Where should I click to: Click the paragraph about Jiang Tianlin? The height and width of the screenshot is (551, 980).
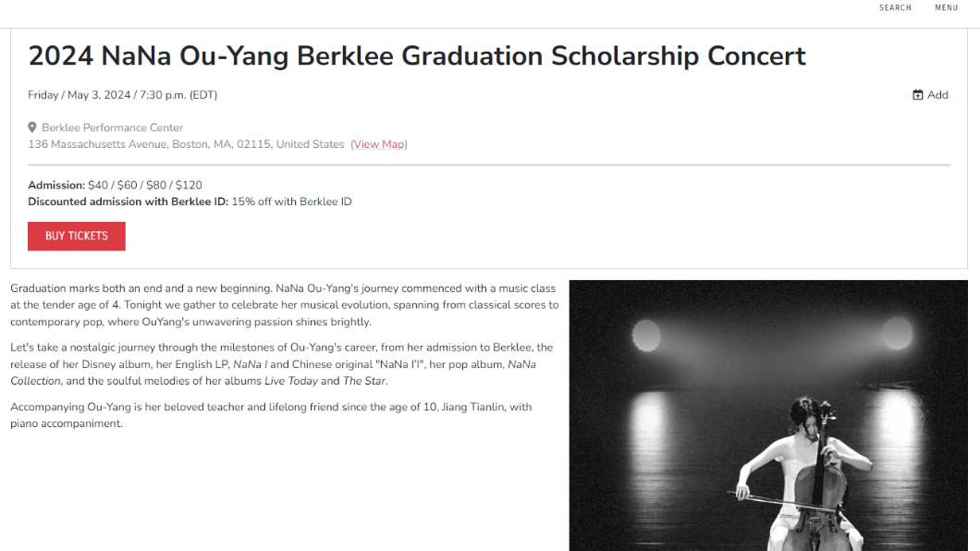271,415
